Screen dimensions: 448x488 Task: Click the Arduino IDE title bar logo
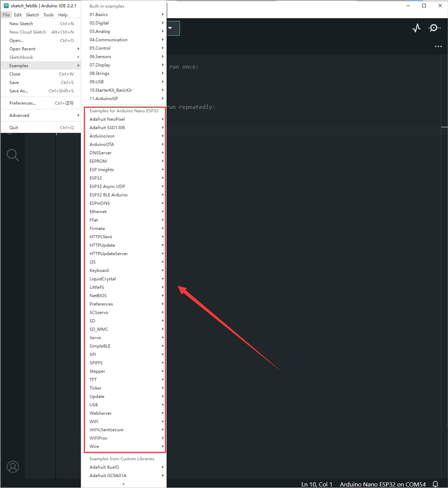pyautogui.click(x=6, y=6)
